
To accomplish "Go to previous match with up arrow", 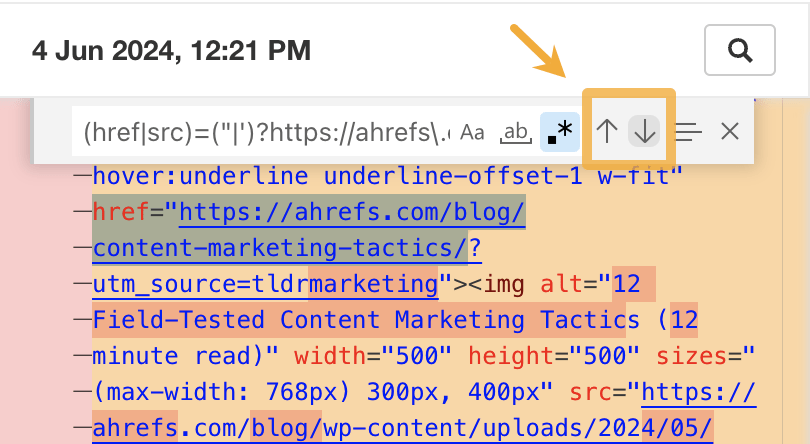I will tap(606, 131).
